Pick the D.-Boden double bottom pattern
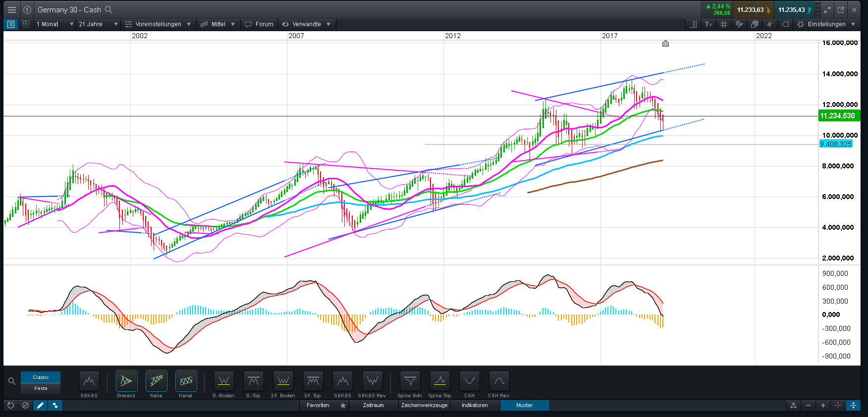Screen dimensions: 868x417 (x=223, y=381)
